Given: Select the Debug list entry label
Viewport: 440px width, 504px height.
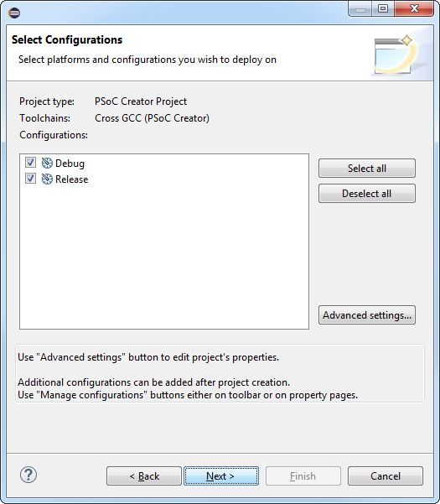Looking at the screenshot, I should [x=70, y=164].
